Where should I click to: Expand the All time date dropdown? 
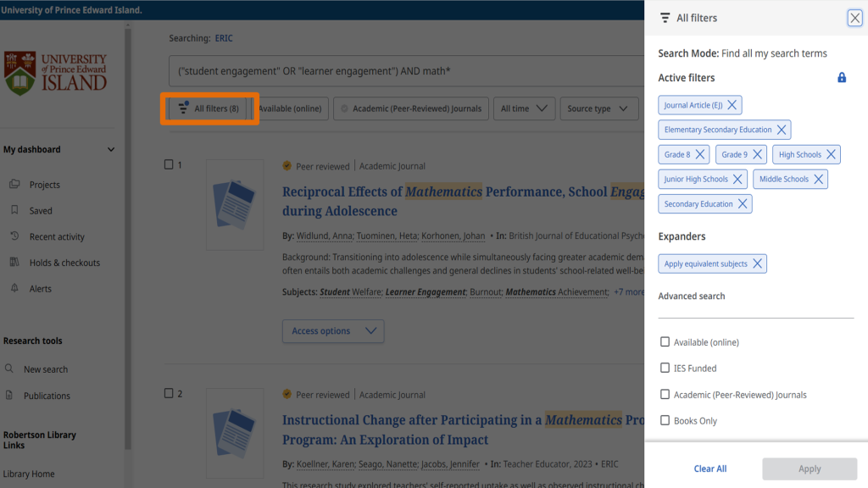click(525, 108)
